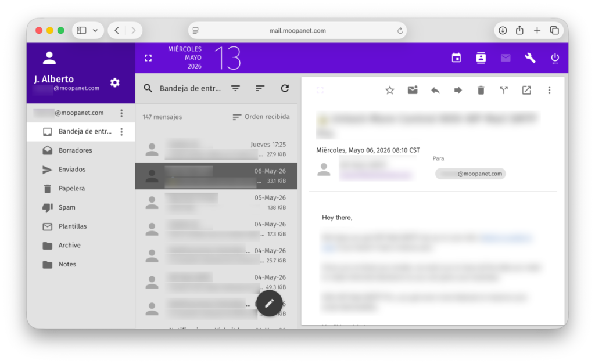Open the 04-May-26 message sized 17.3 KiB
The image size is (595, 364).
pyautogui.click(x=216, y=229)
